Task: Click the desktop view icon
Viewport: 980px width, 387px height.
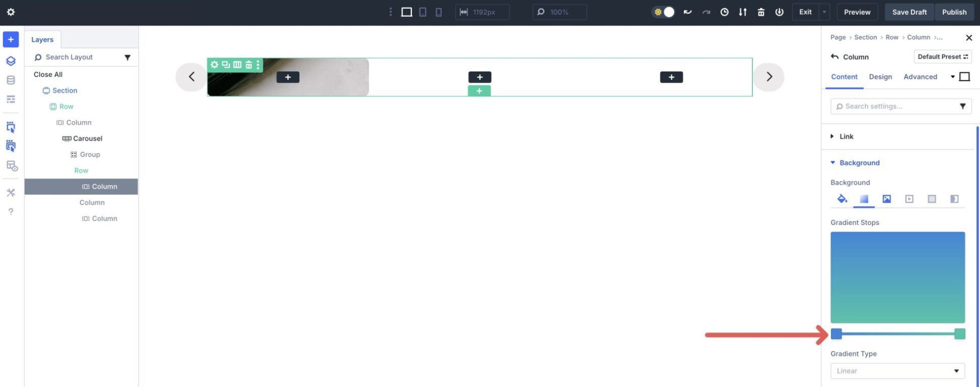Action: coord(406,12)
